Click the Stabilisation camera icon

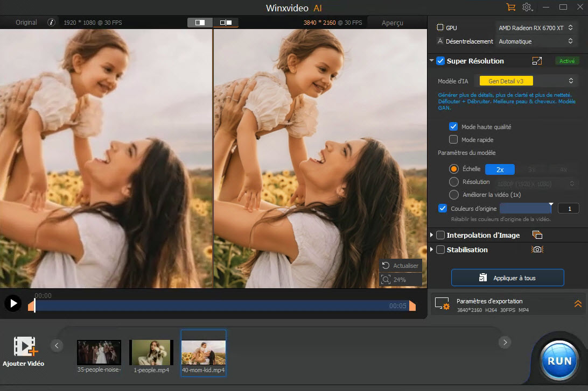[x=537, y=250]
